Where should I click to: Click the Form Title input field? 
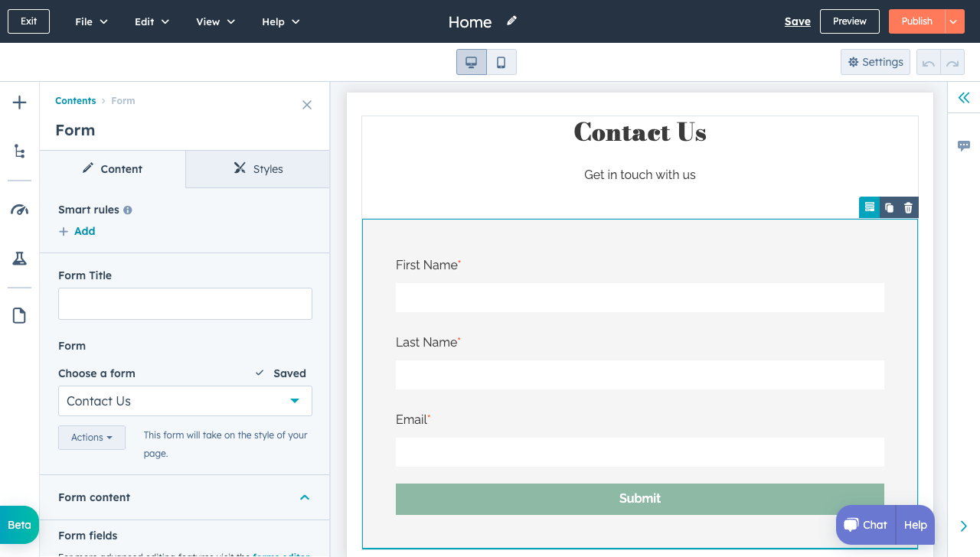185,304
